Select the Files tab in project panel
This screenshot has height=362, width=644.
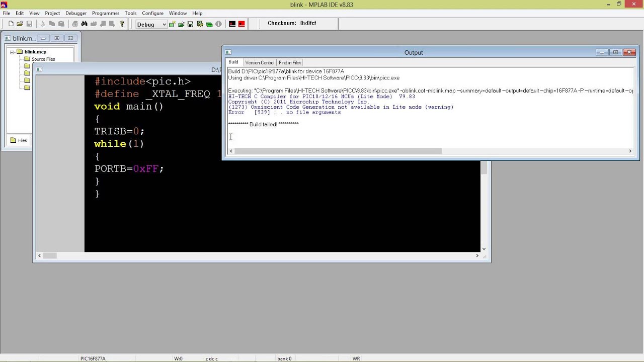[x=19, y=140]
